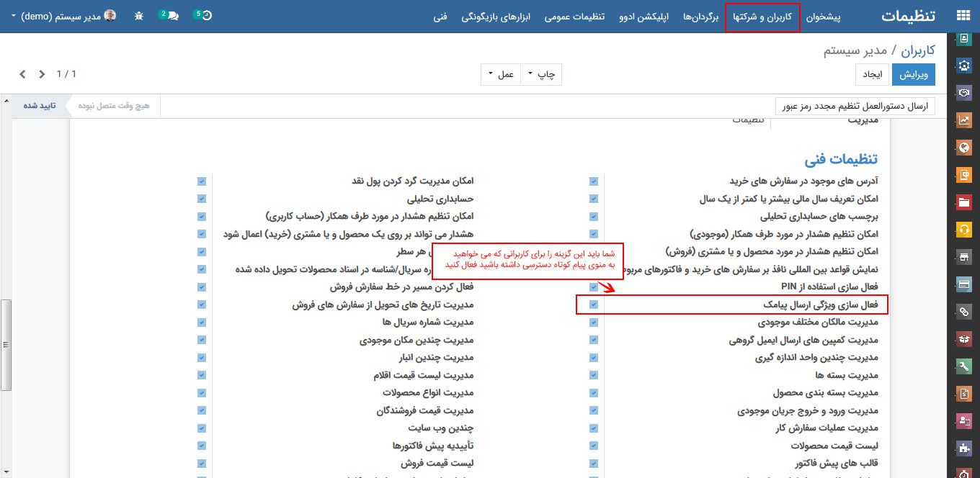Viewport: 980px width, 478px height.
Task: Click ارسال دستورالعمل تنظیم مجدد رمز عبور button
Action: 855,106
